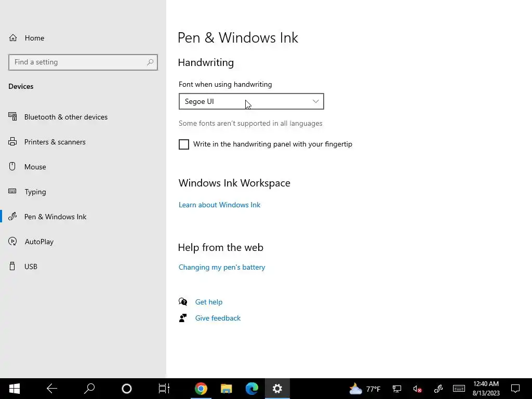
Task: Open Windows Ink Workspace tray icon
Action: tap(438, 389)
